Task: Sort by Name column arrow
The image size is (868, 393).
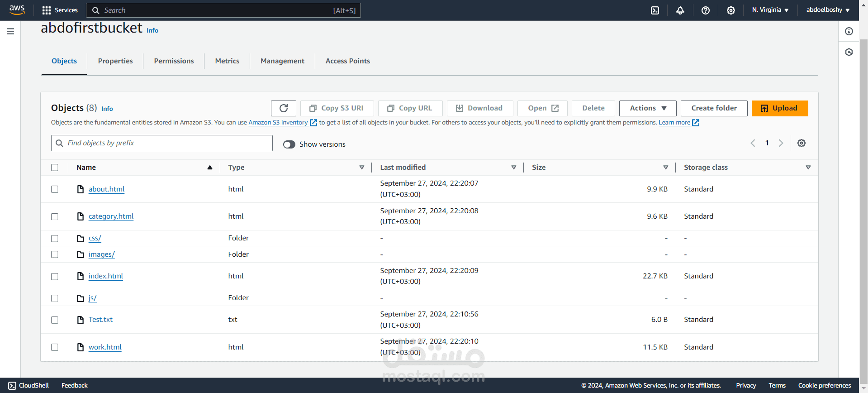Action: click(x=210, y=168)
